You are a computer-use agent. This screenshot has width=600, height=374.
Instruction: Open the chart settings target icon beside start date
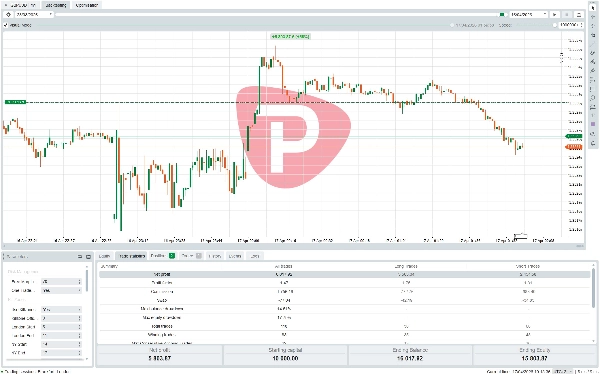click(8, 15)
